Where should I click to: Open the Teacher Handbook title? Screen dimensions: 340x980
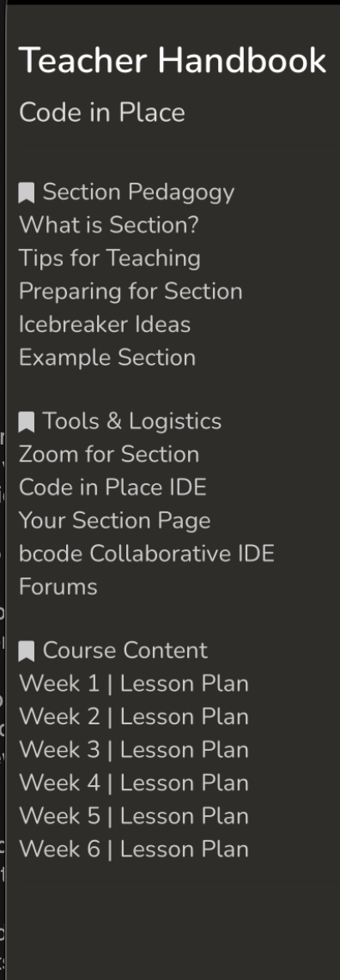173,61
